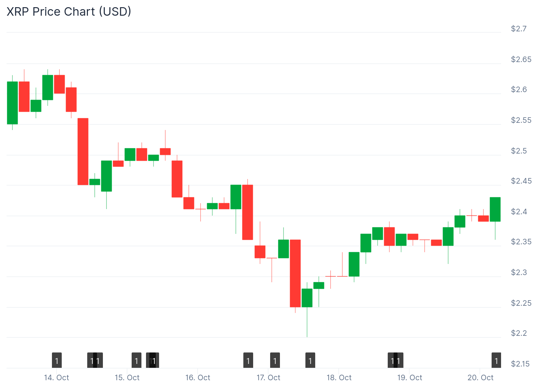537x392 pixels.
Task: Click the large red candle falling to $2.25
Action: pyautogui.click(x=295, y=273)
